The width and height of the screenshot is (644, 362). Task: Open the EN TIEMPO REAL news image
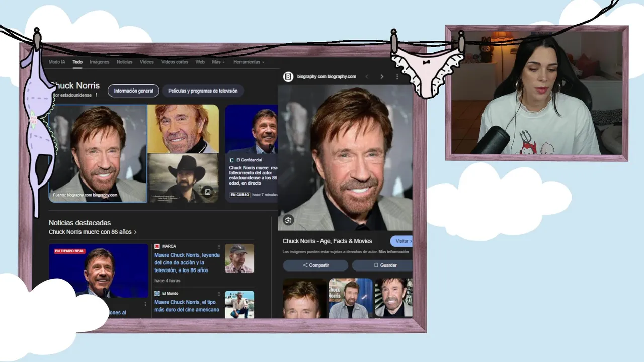pos(99,271)
